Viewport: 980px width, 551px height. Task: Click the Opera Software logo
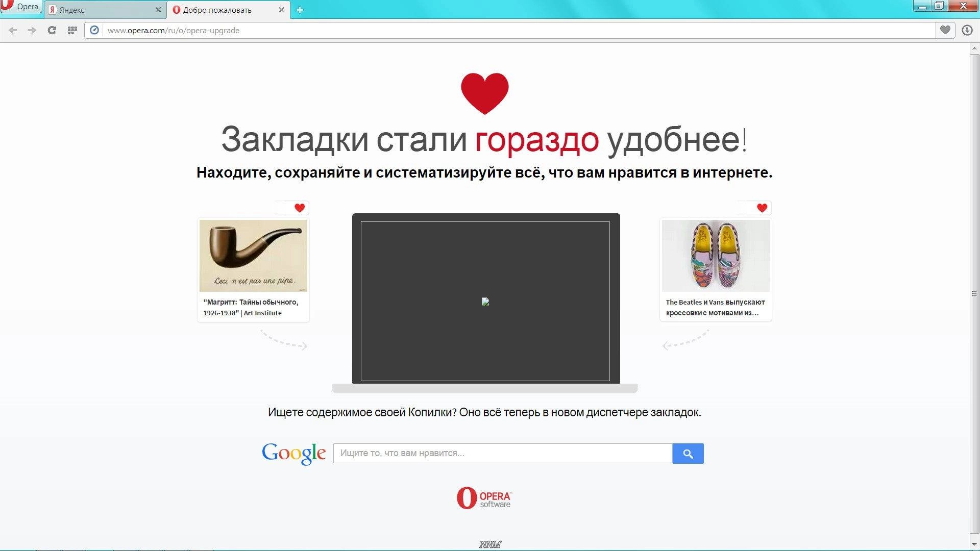pos(484,498)
